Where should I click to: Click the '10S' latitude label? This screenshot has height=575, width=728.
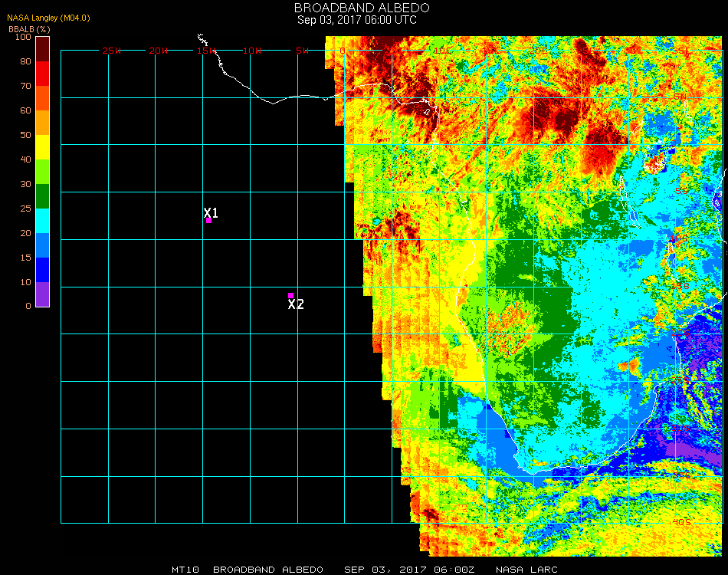click(x=678, y=238)
